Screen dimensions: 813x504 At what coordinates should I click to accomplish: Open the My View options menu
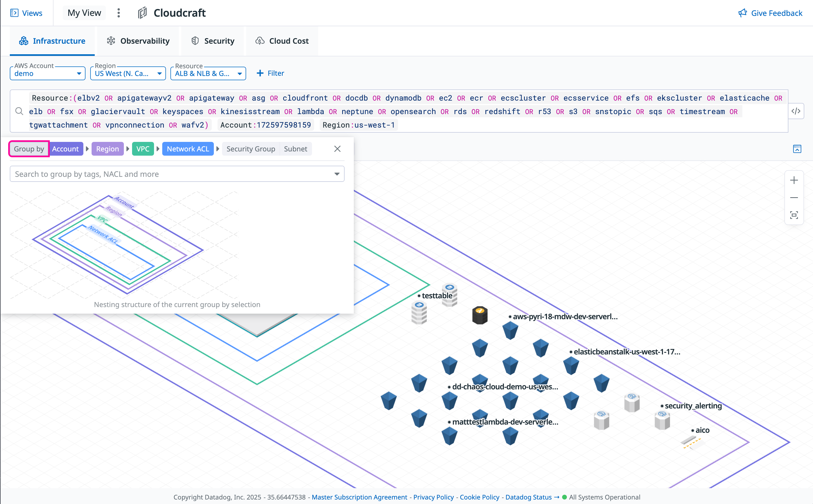(119, 13)
